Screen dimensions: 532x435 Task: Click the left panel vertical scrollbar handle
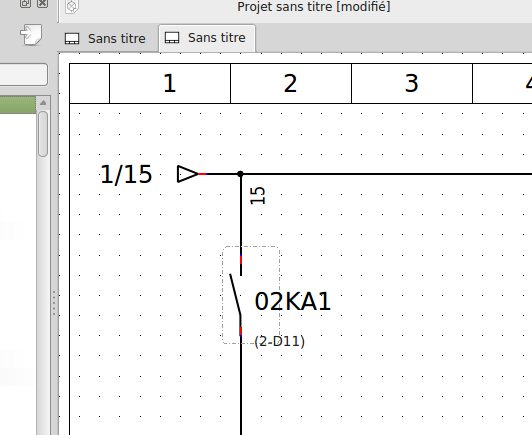point(43,134)
